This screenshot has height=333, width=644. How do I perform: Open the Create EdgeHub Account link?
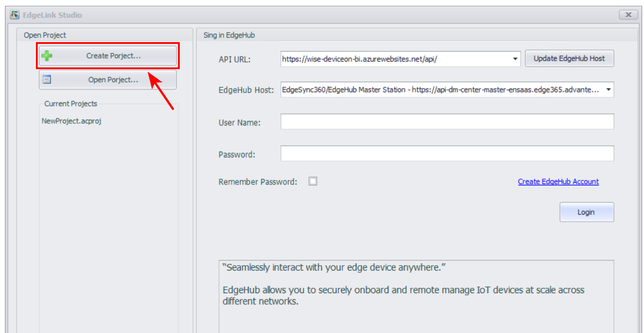pyautogui.click(x=558, y=181)
